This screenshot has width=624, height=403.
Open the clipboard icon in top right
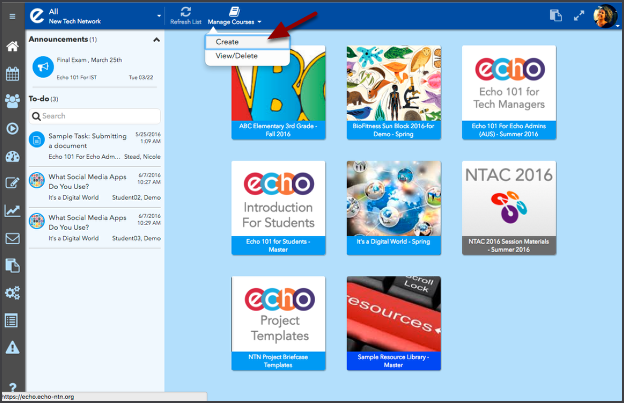tap(556, 16)
